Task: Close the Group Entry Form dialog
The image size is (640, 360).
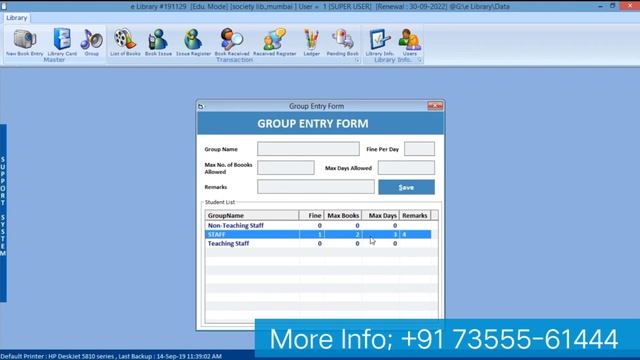Action: coord(435,106)
